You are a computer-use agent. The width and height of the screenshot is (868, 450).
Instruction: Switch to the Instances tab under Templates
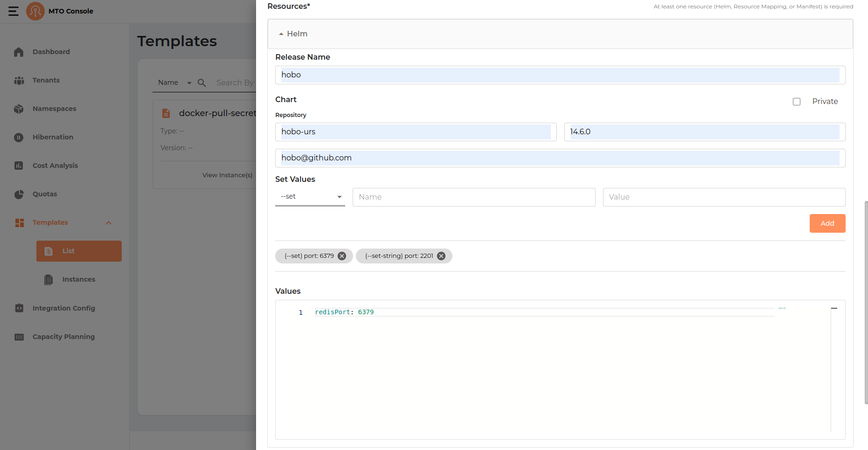pyautogui.click(x=79, y=279)
